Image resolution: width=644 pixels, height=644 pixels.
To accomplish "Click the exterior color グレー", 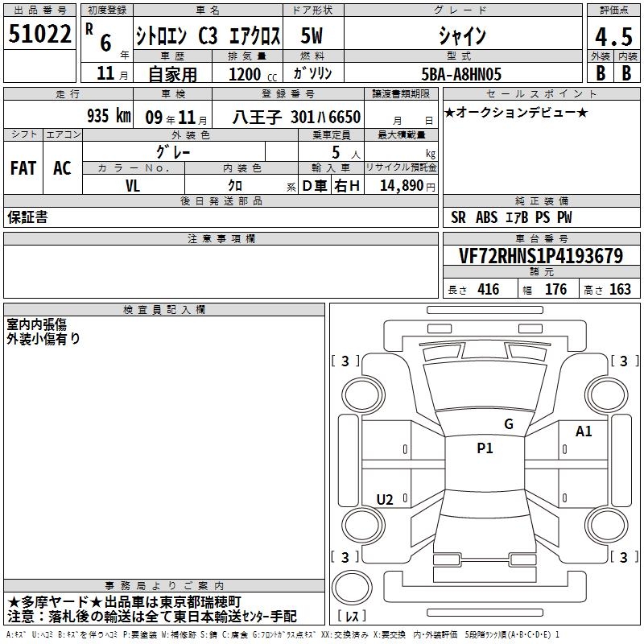I will (173, 152).
